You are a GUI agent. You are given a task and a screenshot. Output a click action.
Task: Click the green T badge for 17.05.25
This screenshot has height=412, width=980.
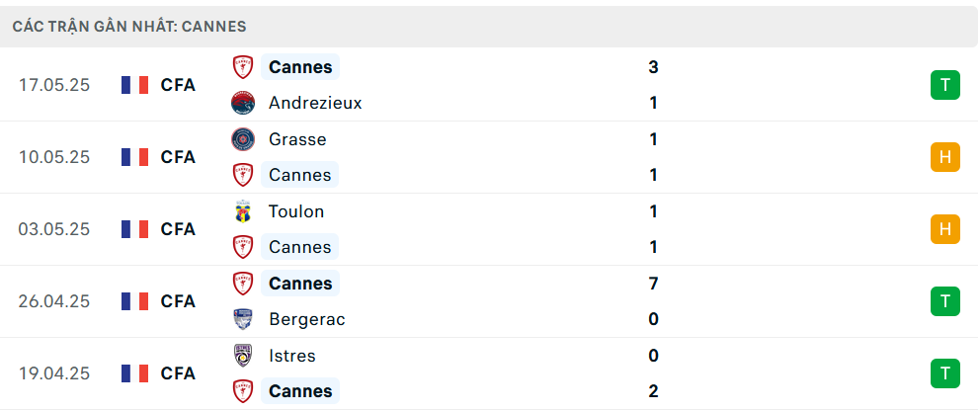point(945,85)
